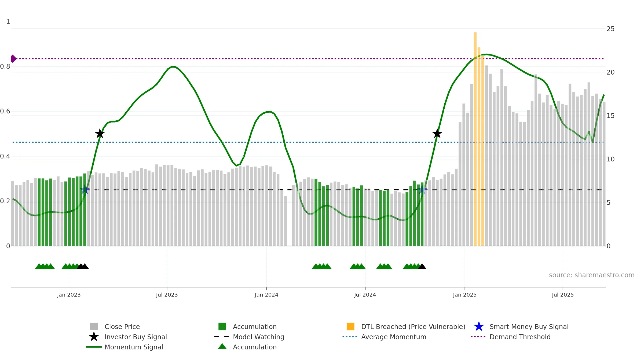
Task: Toggle the Smart Money Buy Signal label
Action: [529, 327]
